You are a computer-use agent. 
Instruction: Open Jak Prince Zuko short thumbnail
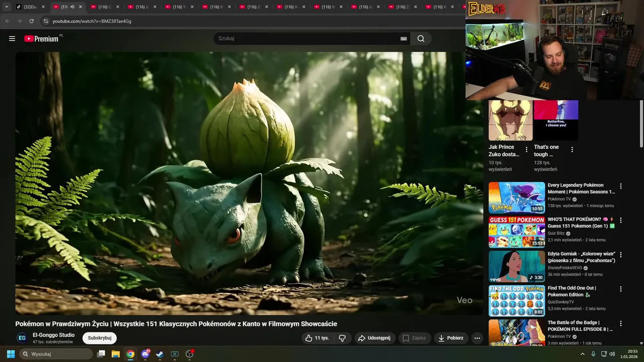[x=510, y=120]
